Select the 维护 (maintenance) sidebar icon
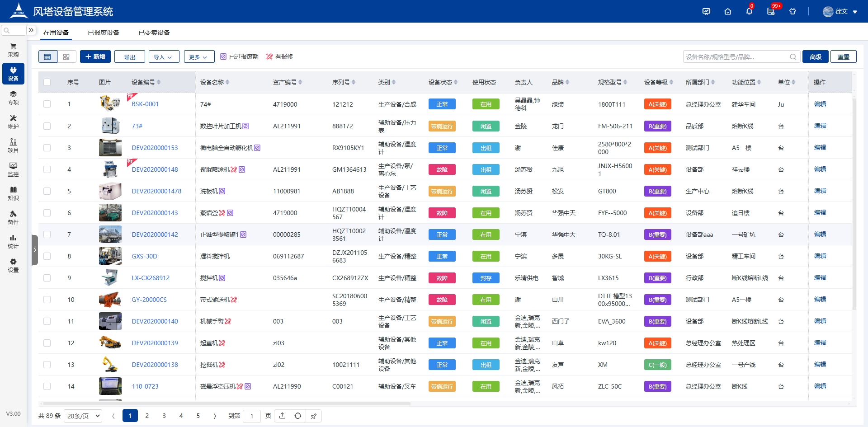Viewport: 868px width, 427px height. 13,122
